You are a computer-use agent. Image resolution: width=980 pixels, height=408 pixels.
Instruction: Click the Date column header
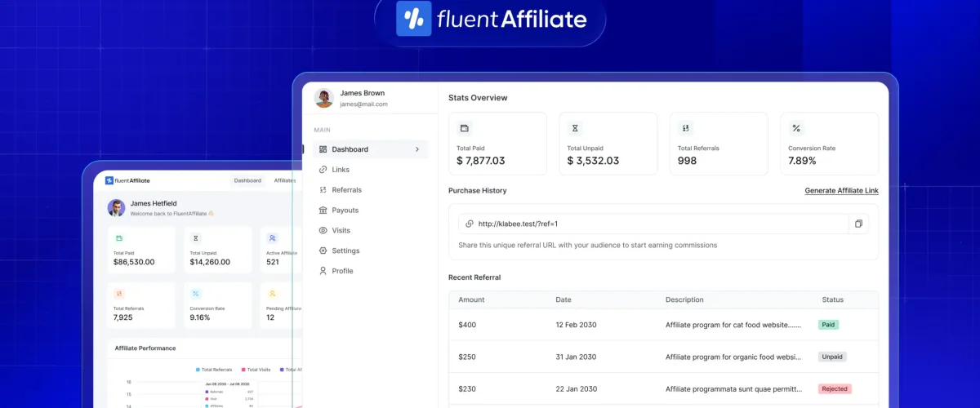click(x=563, y=300)
